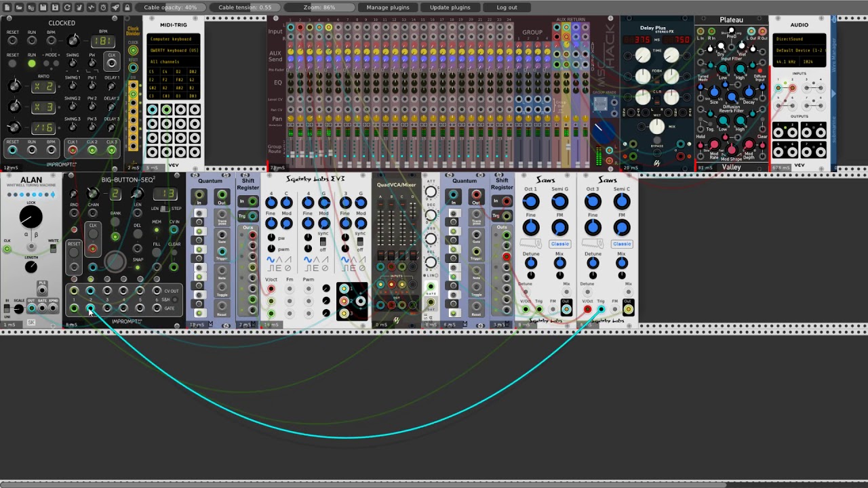
Task: Open Audio module Default Device dropdown
Action: [x=799, y=51]
